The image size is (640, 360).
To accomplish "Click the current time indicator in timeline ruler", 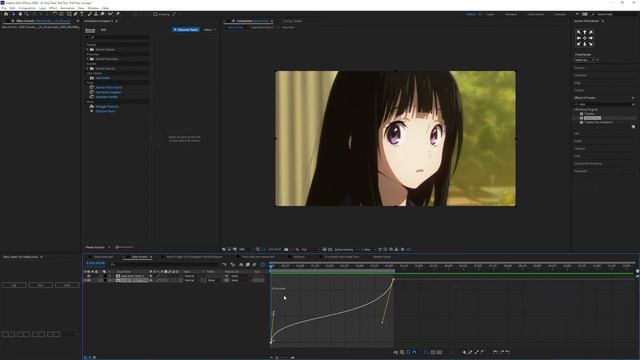I will click(x=271, y=266).
